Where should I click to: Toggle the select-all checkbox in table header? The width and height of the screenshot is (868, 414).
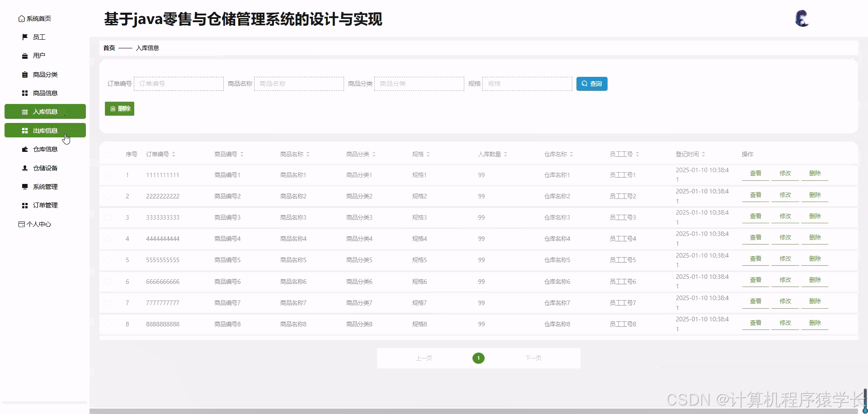[108, 154]
